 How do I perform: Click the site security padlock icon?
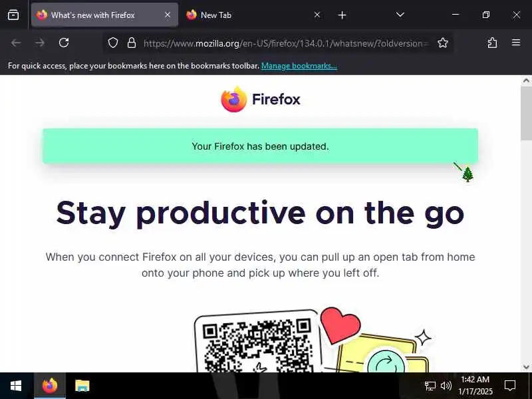[x=132, y=43]
